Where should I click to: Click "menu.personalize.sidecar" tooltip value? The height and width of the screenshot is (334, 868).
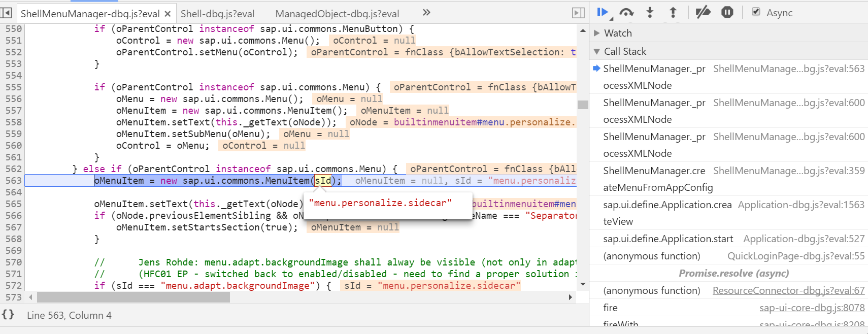[380, 203]
